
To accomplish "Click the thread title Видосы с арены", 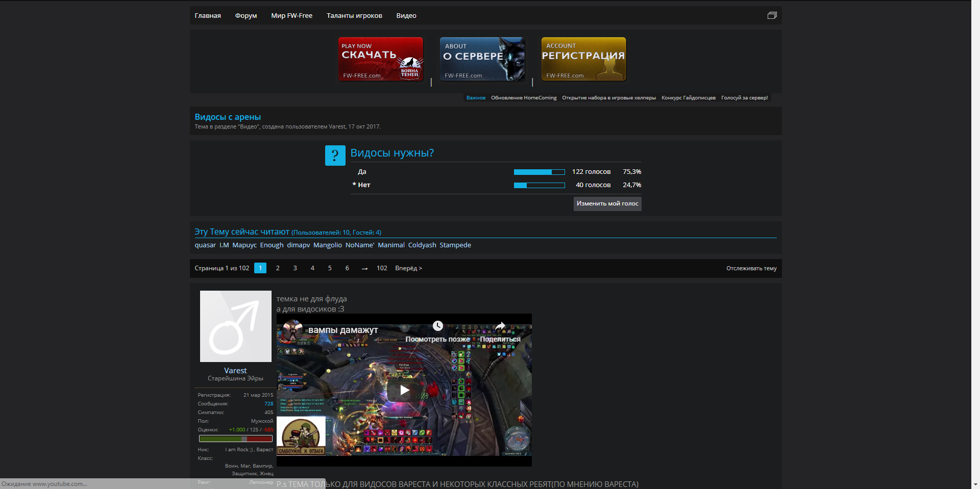I will 228,117.
